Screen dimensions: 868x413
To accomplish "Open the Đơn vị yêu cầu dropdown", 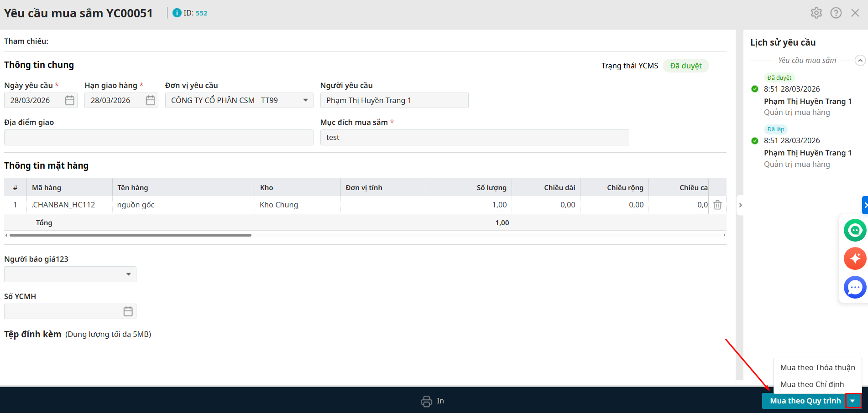I will pos(305,100).
